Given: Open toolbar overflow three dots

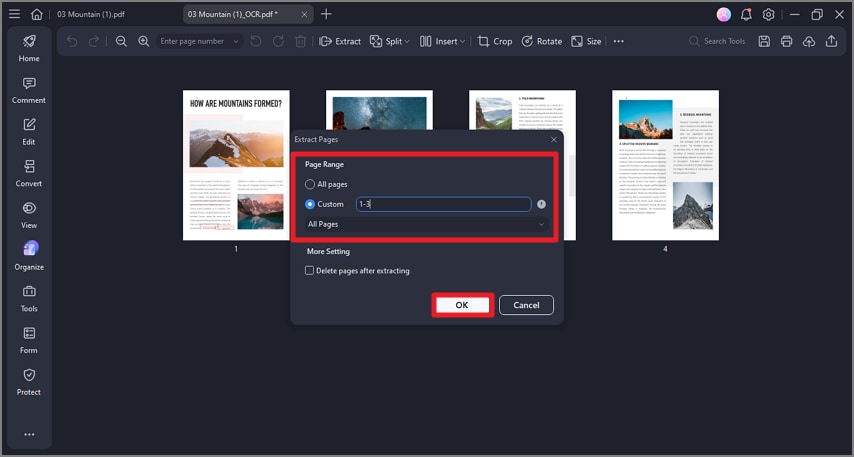Looking at the screenshot, I should point(619,41).
